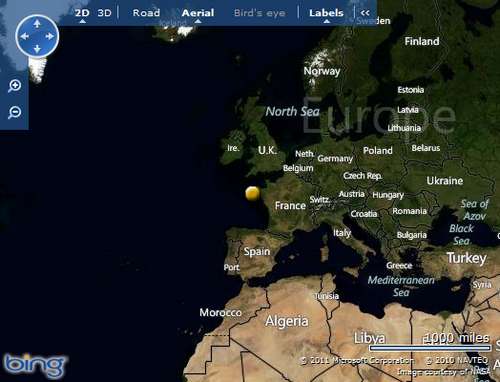
Task: Click the Bulgaria label
Action: 412,235
